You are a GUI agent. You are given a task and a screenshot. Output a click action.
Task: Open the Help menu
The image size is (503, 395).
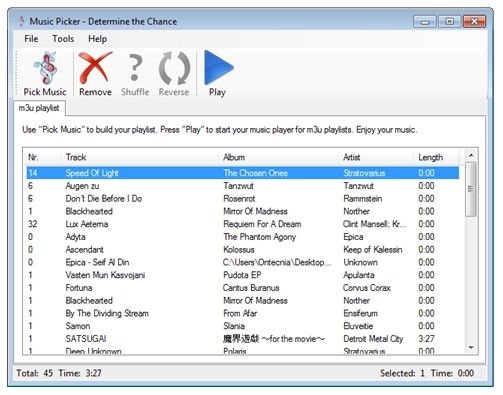(97, 39)
